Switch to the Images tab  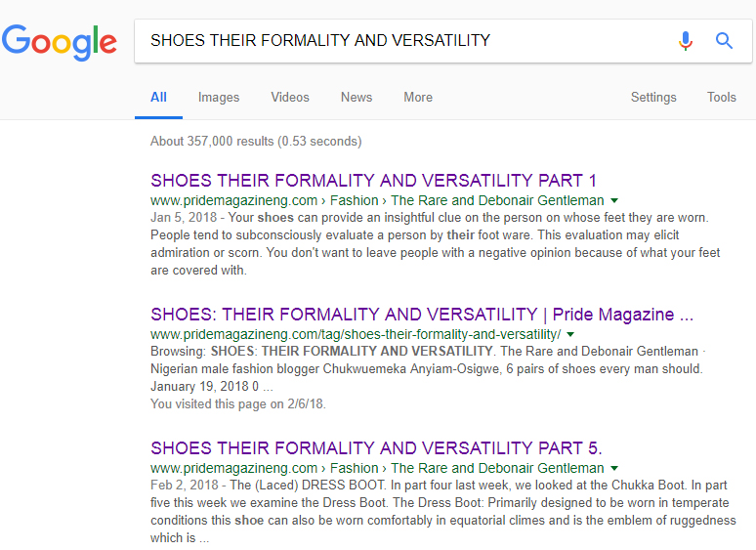219,97
